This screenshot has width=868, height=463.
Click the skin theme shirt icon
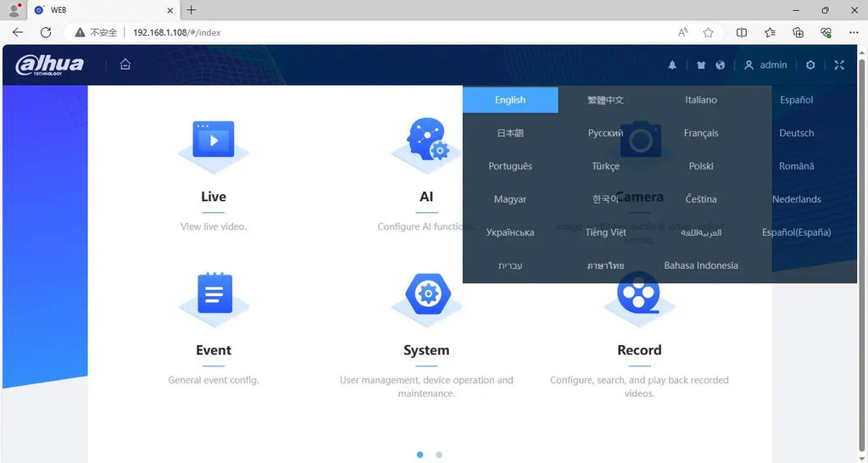[701, 65]
